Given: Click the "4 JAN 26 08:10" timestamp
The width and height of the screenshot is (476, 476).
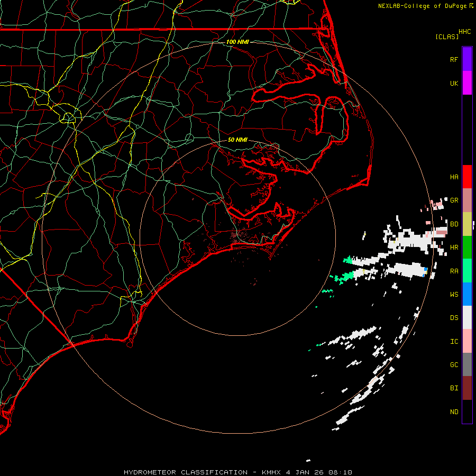Looking at the screenshot, I should pyautogui.click(x=319, y=472).
